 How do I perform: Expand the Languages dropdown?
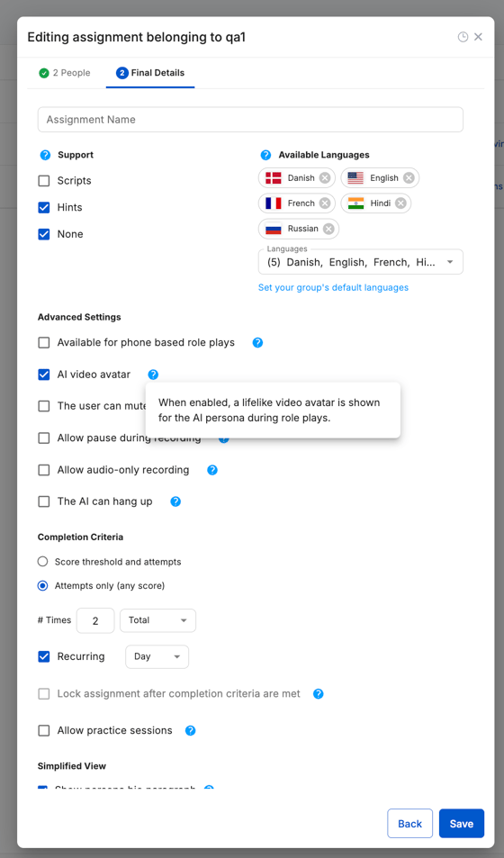pos(361,262)
